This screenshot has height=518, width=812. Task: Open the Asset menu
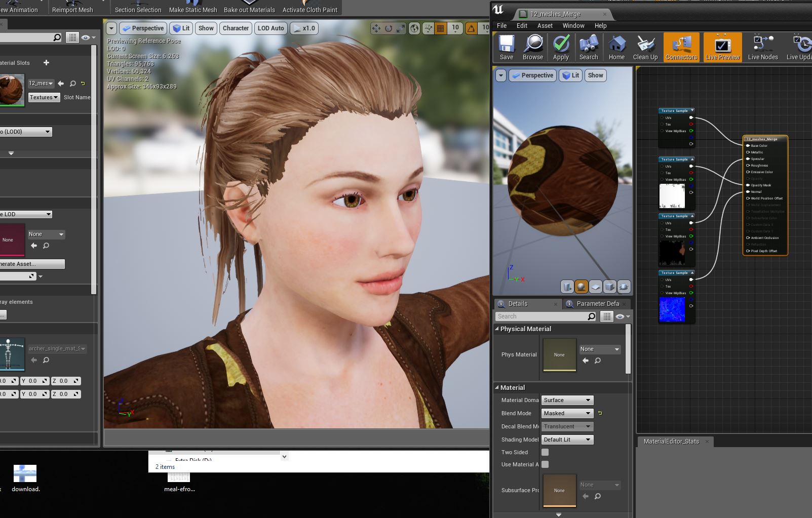coord(545,25)
